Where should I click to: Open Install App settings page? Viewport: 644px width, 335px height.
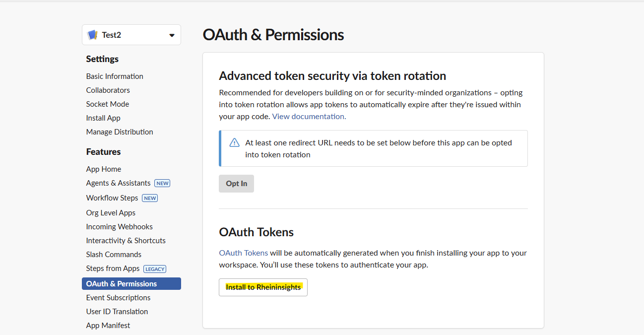(103, 118)
